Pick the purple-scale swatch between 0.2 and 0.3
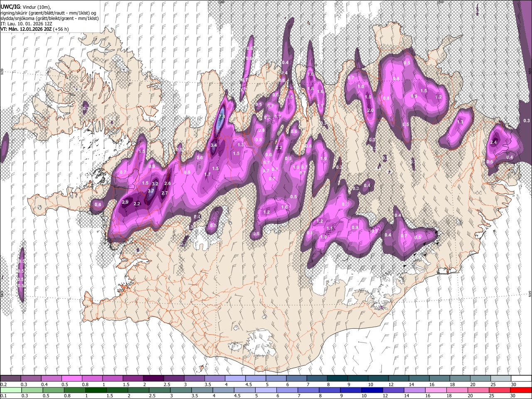532x399 pixels. (10, 378)
